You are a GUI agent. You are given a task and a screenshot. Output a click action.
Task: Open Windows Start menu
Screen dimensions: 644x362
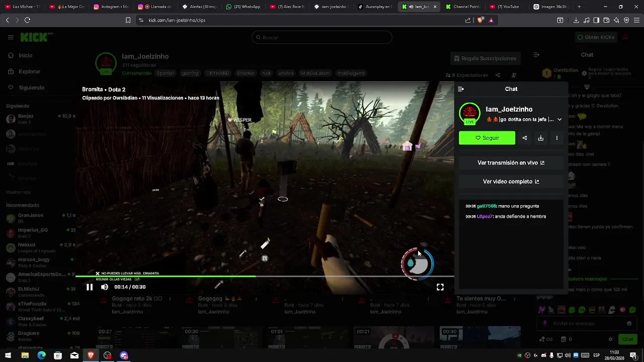tap(8, 355)
